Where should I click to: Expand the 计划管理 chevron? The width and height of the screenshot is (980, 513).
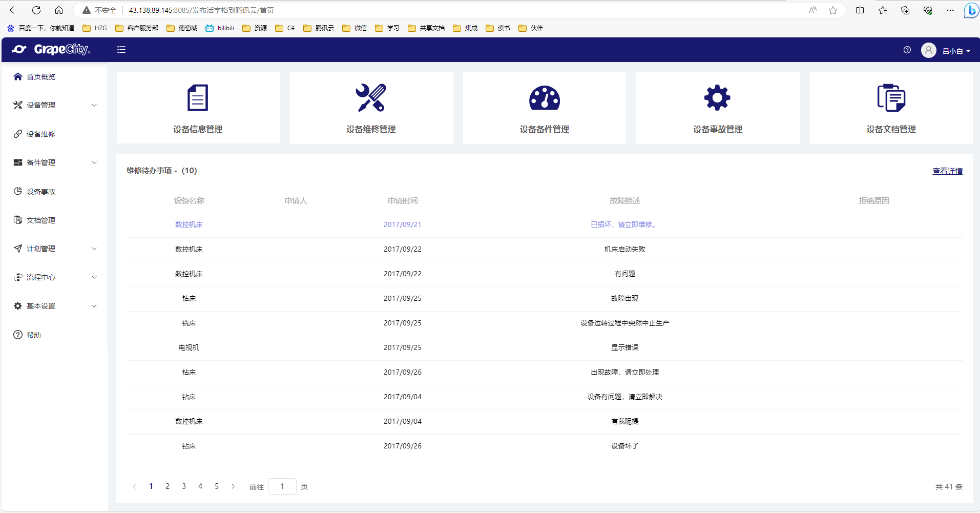94,249
